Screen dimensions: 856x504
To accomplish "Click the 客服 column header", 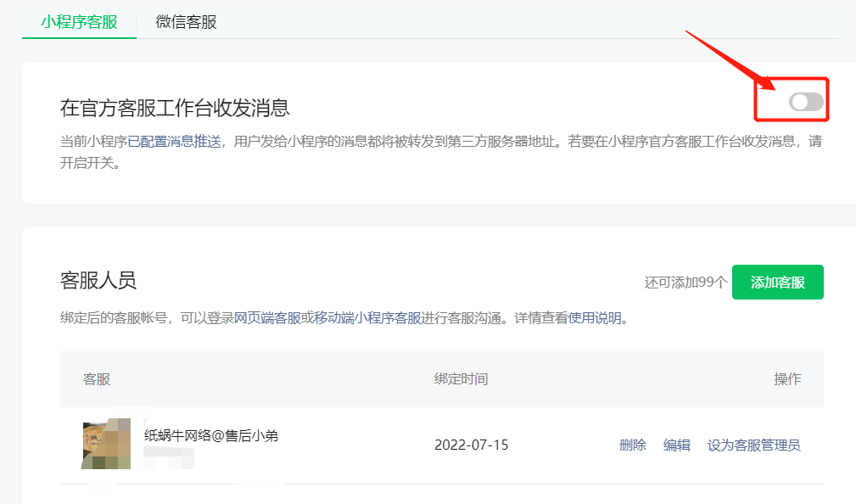I will (97, 379).
